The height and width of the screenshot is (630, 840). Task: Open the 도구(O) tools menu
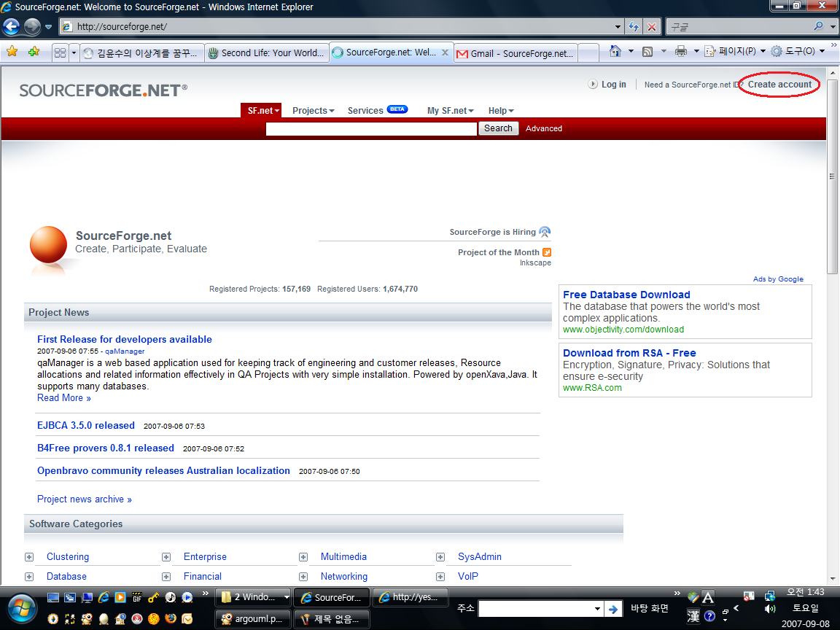pyautogui.click(x=798, y=51)
